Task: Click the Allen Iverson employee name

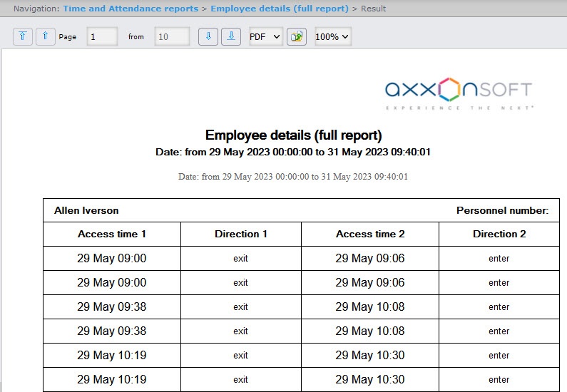Action: [86, 210]
